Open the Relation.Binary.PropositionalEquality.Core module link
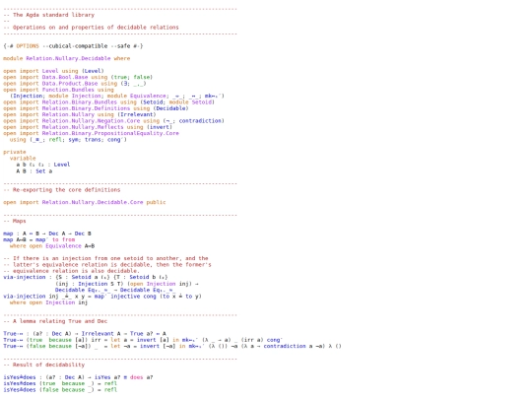 pyautogui.click(x=110, y=133)
